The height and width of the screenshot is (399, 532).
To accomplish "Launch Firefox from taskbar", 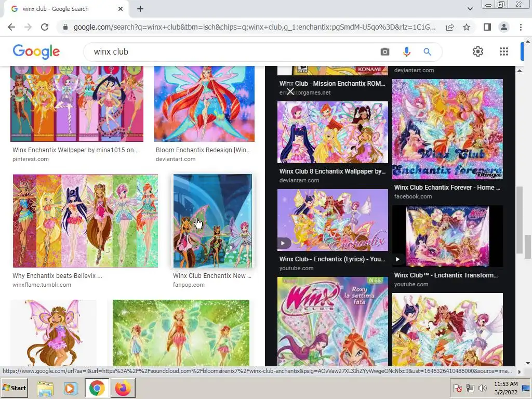I will point(123,389).
